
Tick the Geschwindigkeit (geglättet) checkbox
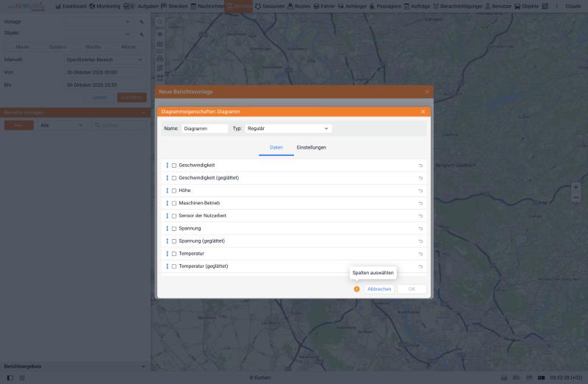pyautogui.click(x=174, y=178)
